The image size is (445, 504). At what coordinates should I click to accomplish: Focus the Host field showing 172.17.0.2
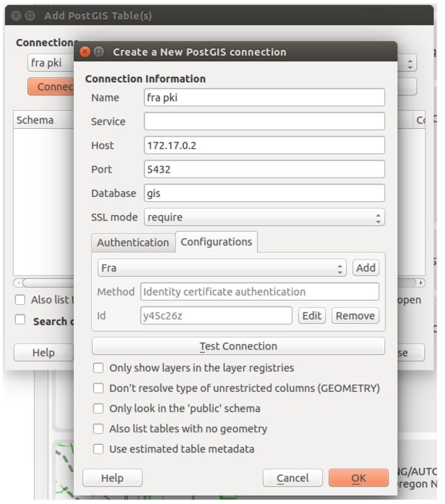coord(265,145)
